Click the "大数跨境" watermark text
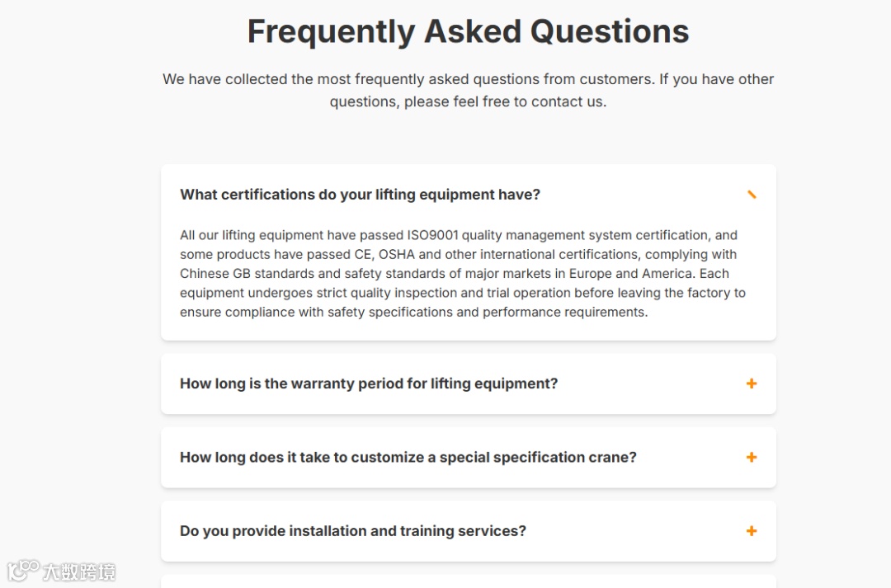Viewport: 891px width, 588px height. (x=79, y=571)
